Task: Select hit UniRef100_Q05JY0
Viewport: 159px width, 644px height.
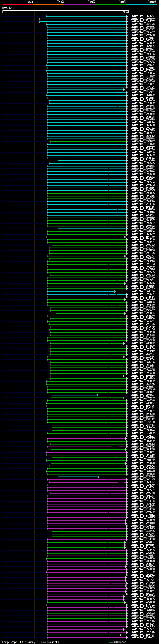Action: coord(142,24)
